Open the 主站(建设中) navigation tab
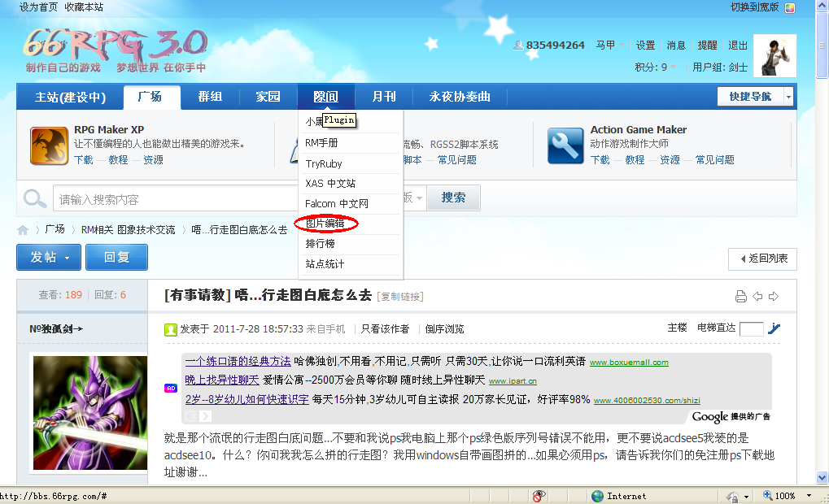 (x=70, y=98)
